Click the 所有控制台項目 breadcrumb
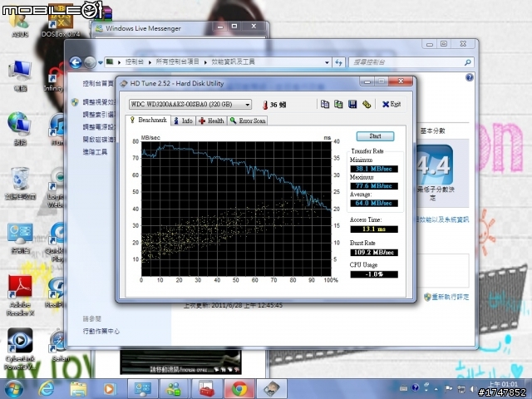 tap(177, 62)
